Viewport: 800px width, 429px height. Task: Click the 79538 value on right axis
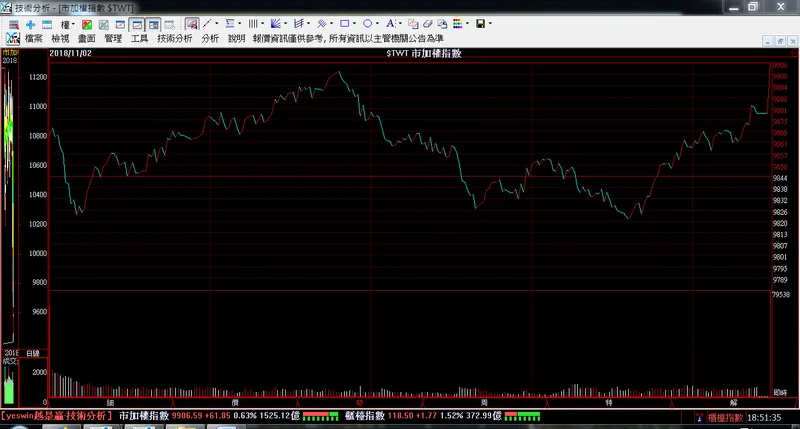point(781,294)
